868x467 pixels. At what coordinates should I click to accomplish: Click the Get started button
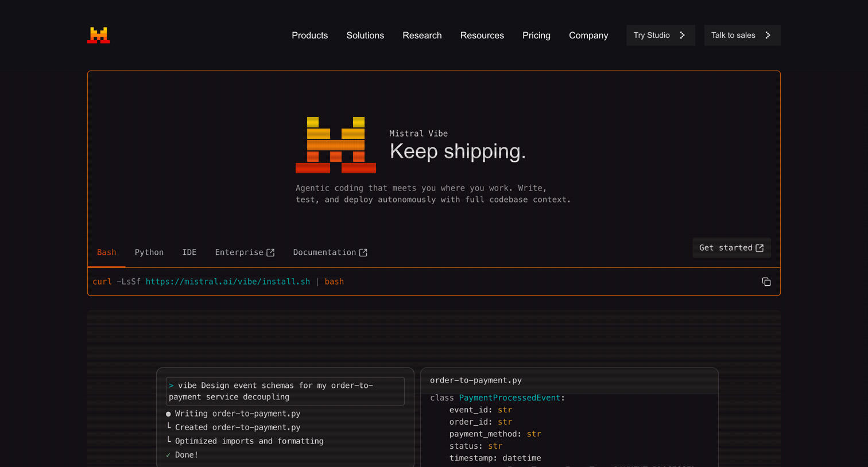pos(731,248)
